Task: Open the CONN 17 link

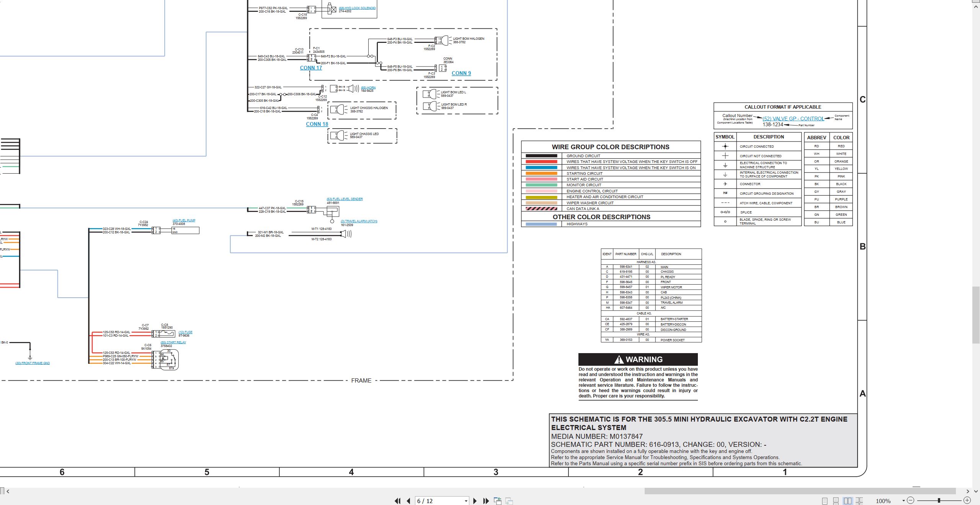Action: [311, 68]
